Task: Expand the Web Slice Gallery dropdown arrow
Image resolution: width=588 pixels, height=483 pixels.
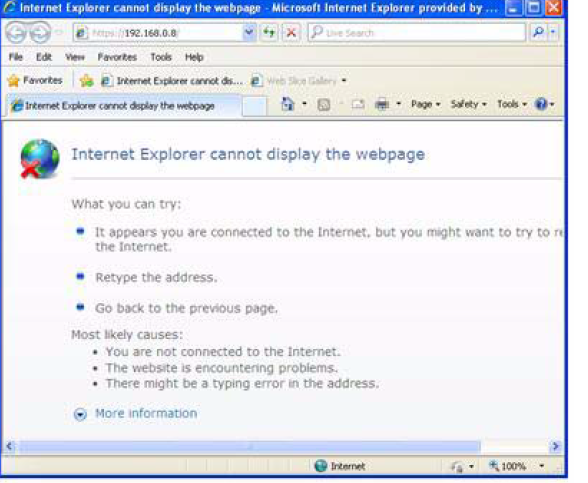Action: tap(344, 81)
